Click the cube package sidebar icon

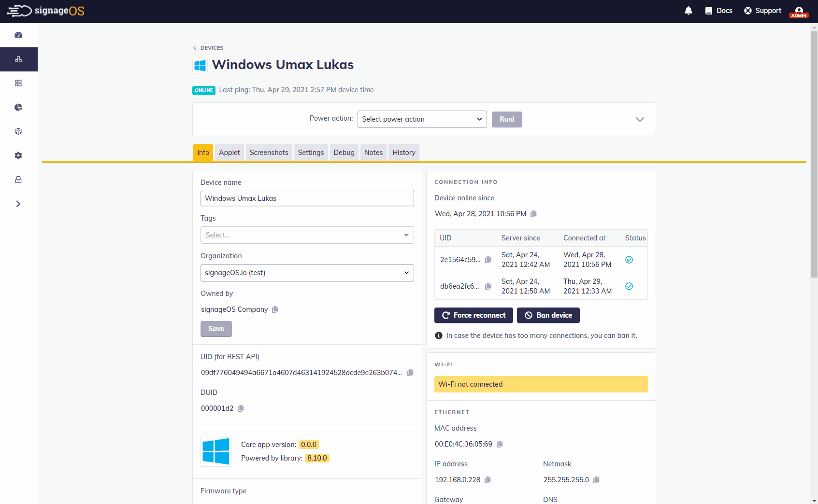pyautogui.click(x=18, y=131)
